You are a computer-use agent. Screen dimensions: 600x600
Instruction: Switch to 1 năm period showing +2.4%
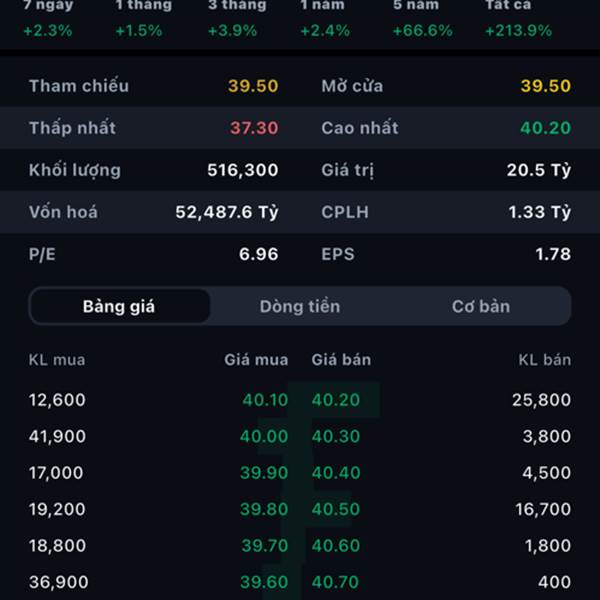pyautogui.click(x=325, y=18)
